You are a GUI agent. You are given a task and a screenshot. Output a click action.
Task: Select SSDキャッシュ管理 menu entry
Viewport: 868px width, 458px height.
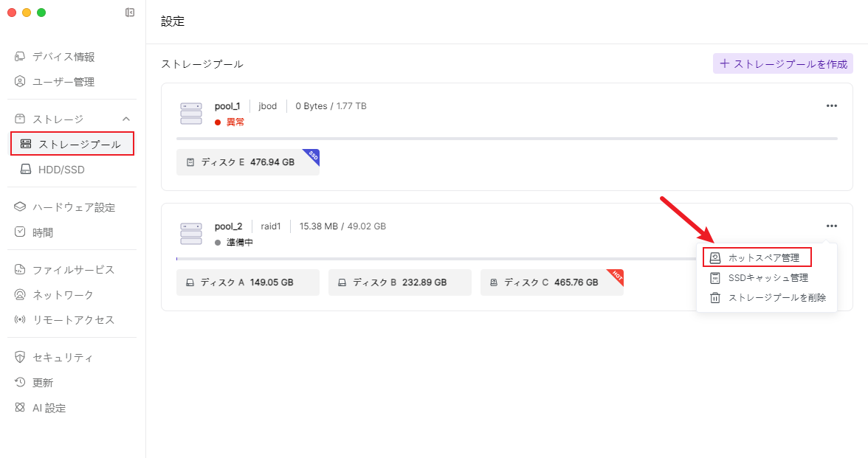coord(768,278)
